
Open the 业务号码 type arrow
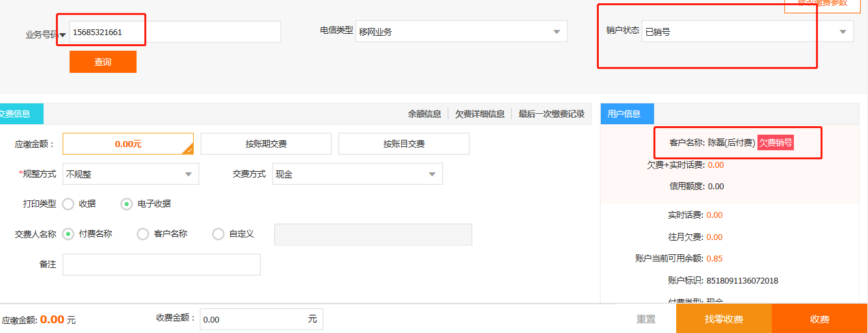pyautogui.click(x=63, y=36)
